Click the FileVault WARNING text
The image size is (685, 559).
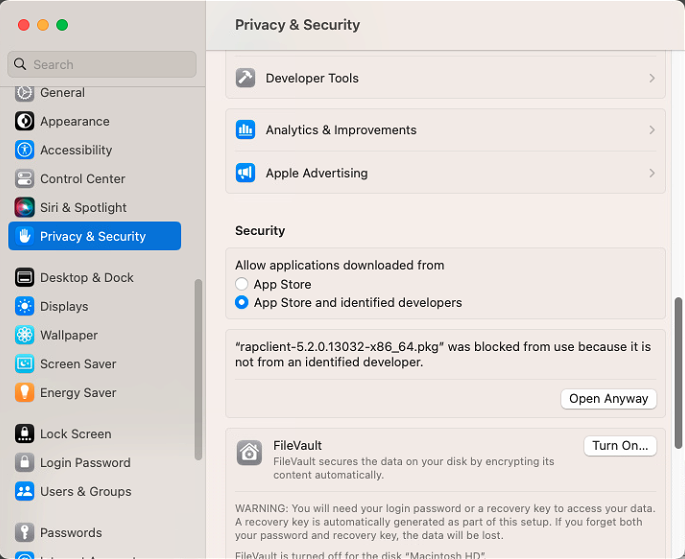[x=445, y=522]
